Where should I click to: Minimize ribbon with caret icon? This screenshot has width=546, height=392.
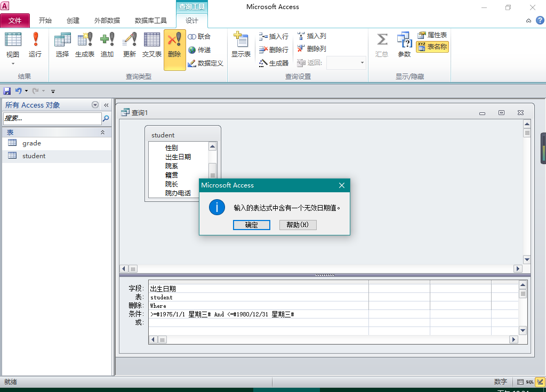point(528,21)
